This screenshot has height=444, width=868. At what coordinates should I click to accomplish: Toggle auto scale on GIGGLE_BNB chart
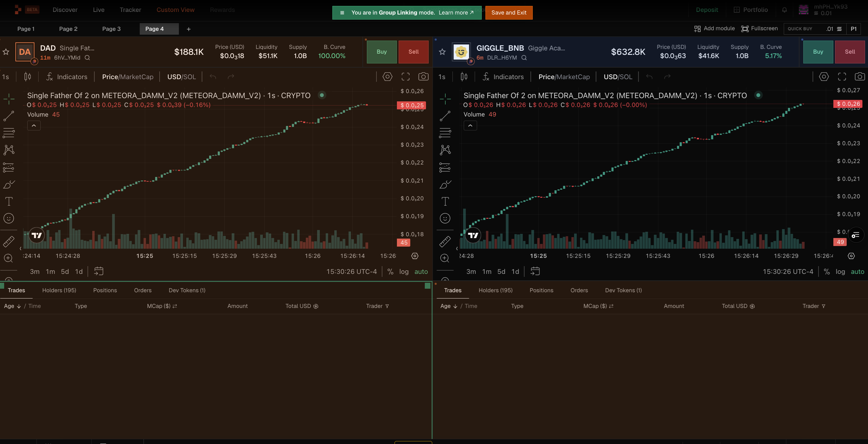pos(857,272)
